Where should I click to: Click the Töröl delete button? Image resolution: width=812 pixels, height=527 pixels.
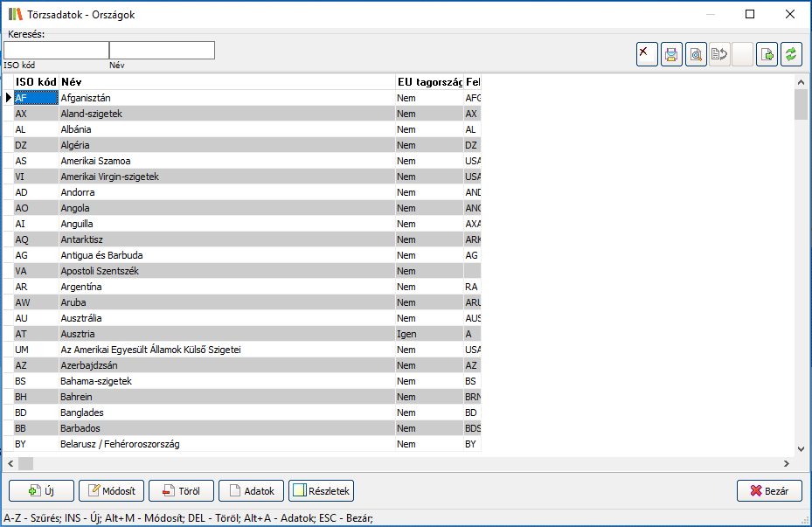[x=181, y=491]
